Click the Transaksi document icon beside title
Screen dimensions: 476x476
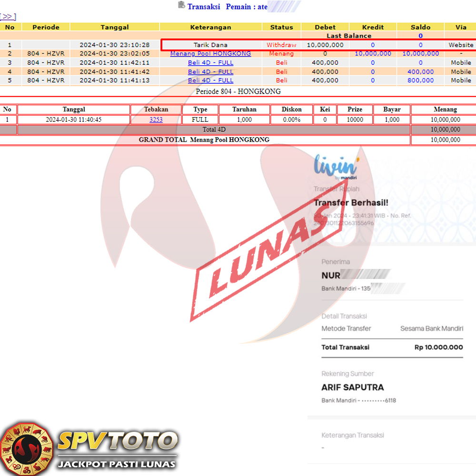coord(181,5)
